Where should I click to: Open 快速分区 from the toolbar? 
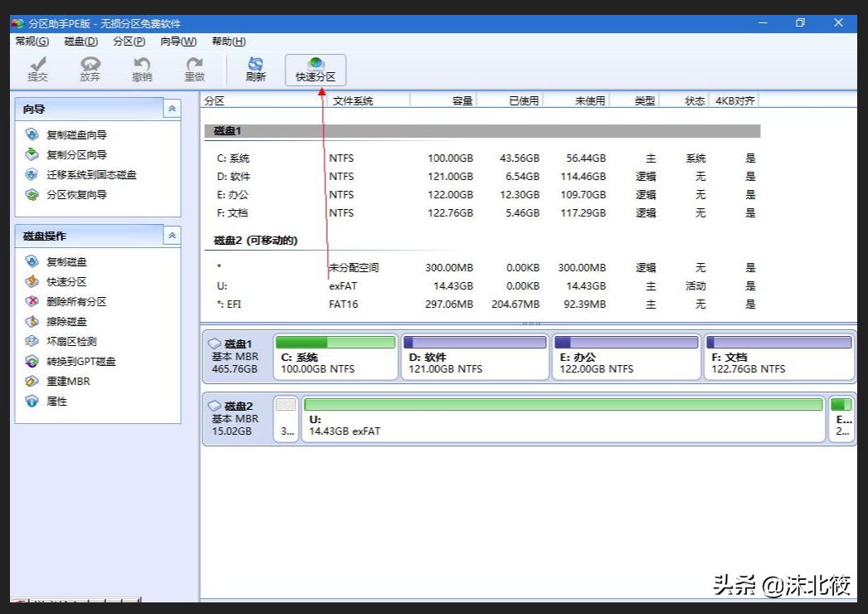(315, 66)
